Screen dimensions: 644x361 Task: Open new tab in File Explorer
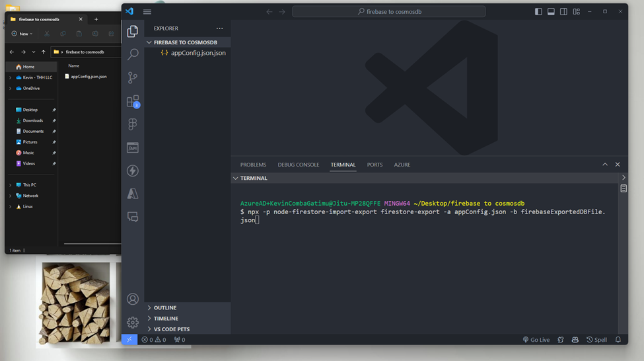pos(96,19)
